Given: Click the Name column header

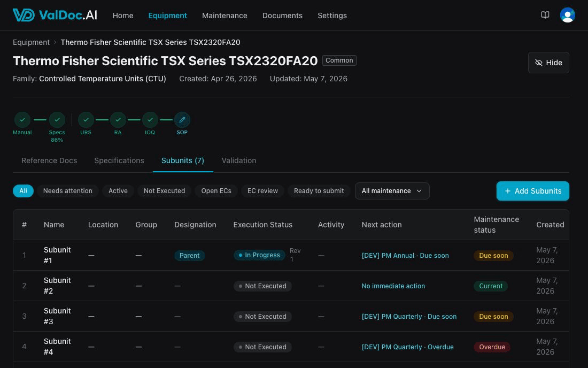Looking at the screenshot, I should [x=53, y=225].
